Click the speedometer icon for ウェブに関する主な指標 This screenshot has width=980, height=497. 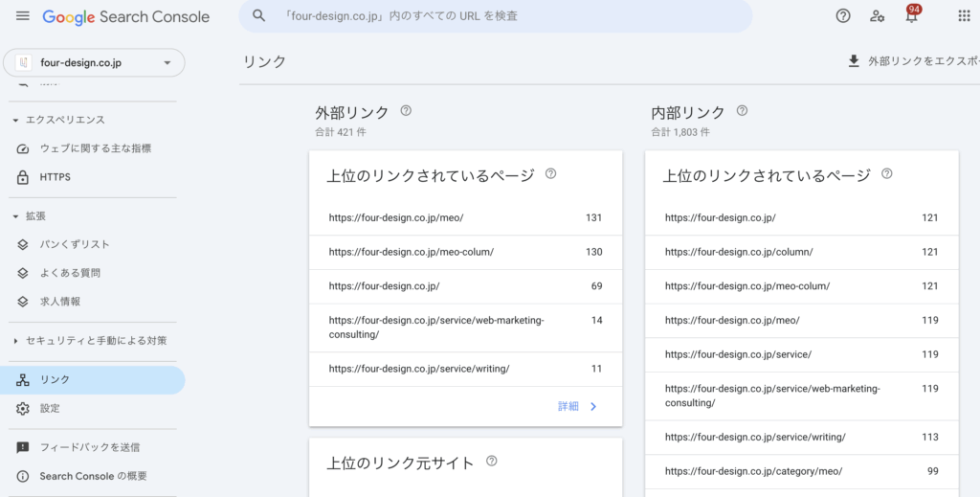click(23, 148)
